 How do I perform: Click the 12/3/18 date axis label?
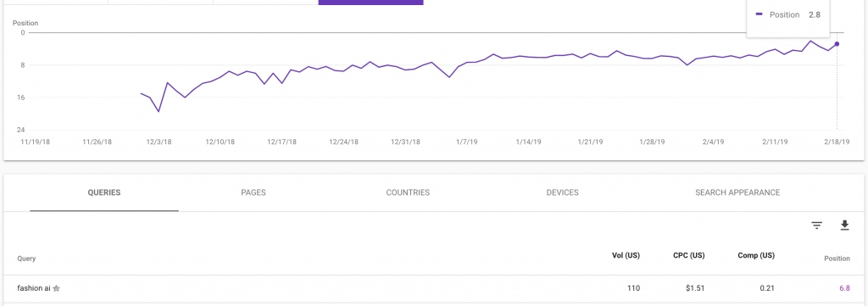pos(159,142)
